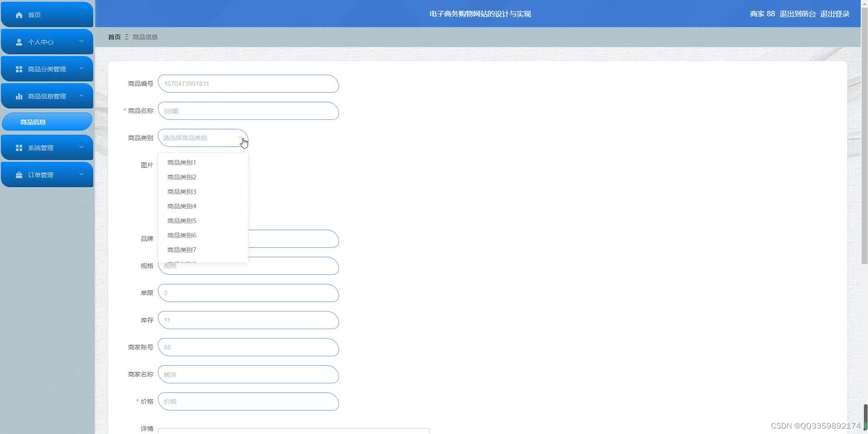Open 首页 in the sidebar
The height and width of the screenshot is (434, 868).
[47, 14]
